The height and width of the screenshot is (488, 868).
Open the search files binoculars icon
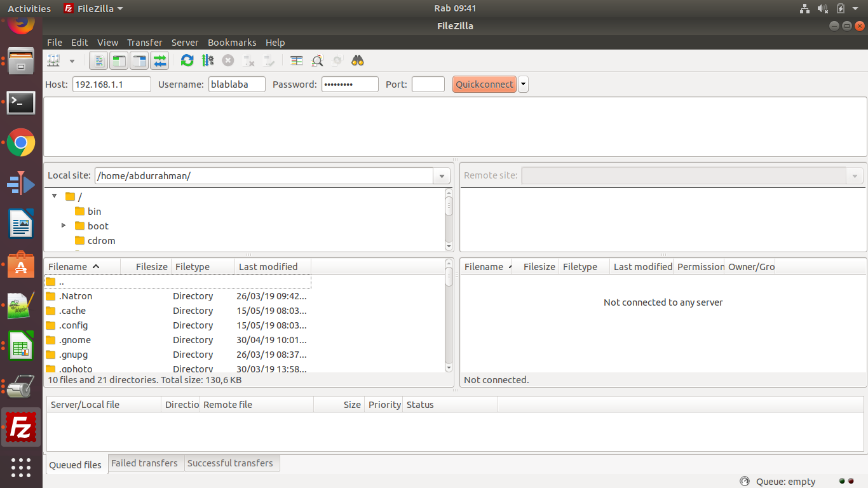(x=358, y=60)
